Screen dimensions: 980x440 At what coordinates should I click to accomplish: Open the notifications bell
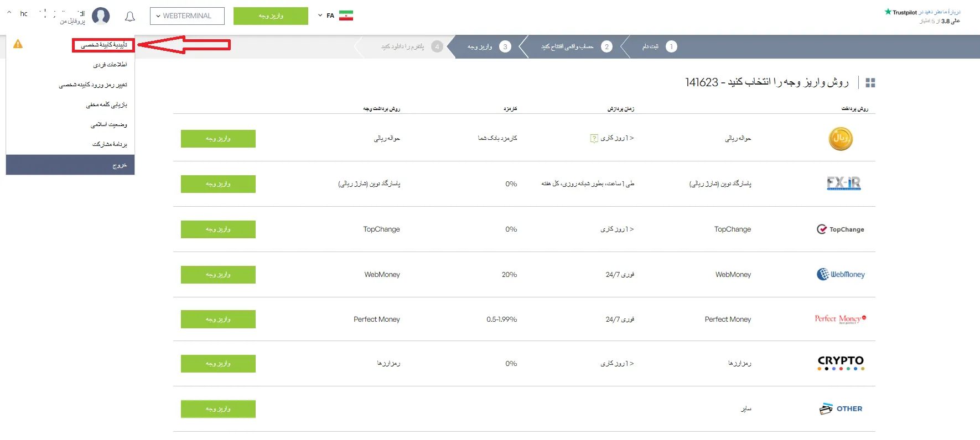(130, 17)
